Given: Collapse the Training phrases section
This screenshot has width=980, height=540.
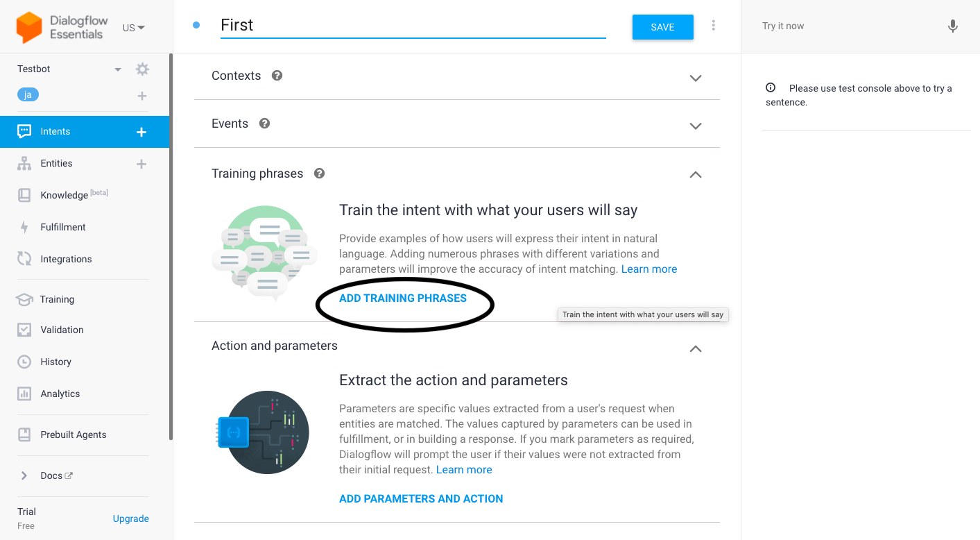Looking at the screenshot, I should (x=695, y=175).
